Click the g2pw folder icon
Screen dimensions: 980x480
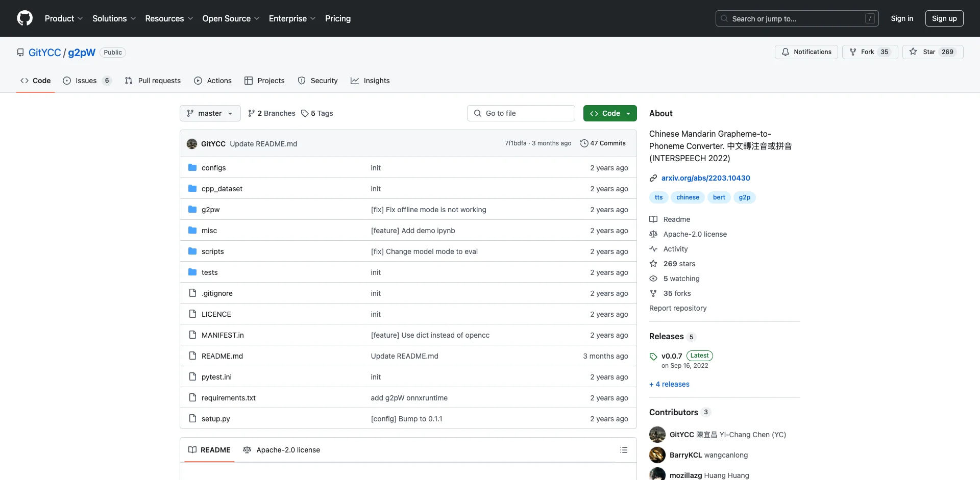pyautogui.click(x=192, y=210)
